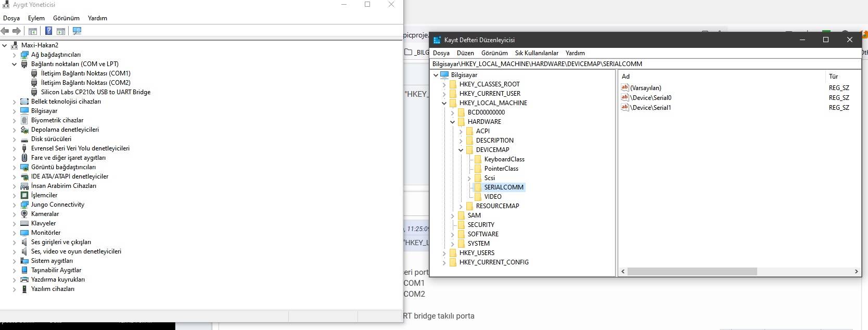Click the registry path address bar
This screenshot has width=868, height=330.
click(645, 64)
